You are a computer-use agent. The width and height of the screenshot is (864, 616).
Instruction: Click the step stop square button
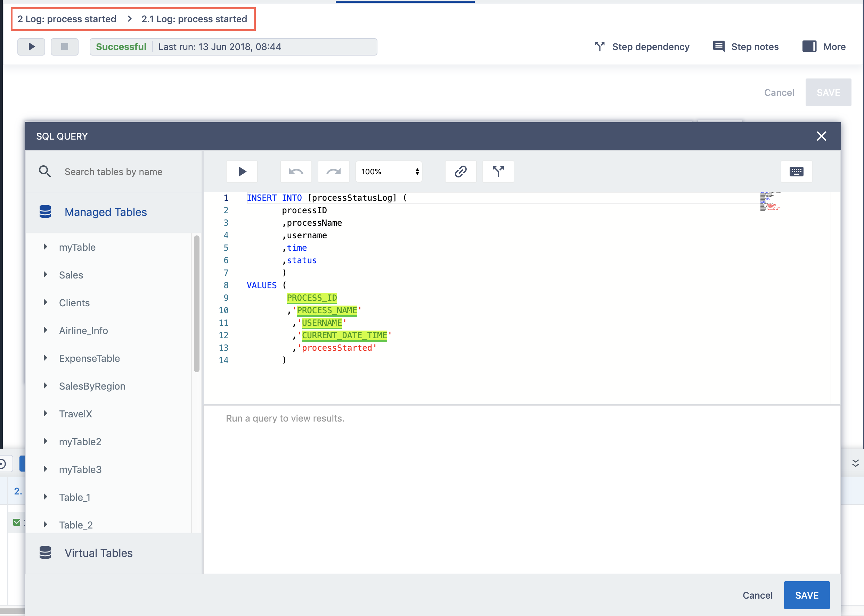(65, 47)
